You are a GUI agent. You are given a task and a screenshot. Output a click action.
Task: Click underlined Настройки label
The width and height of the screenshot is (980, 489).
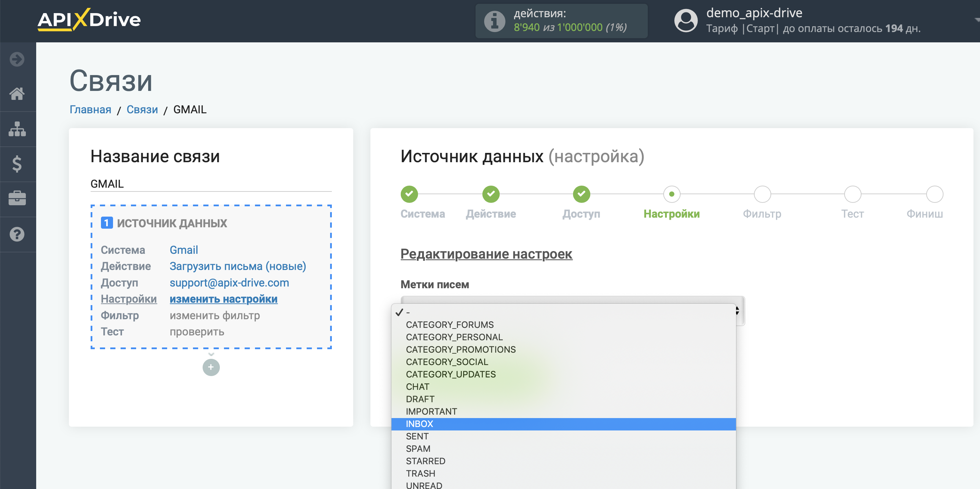[x=129, y=299]
